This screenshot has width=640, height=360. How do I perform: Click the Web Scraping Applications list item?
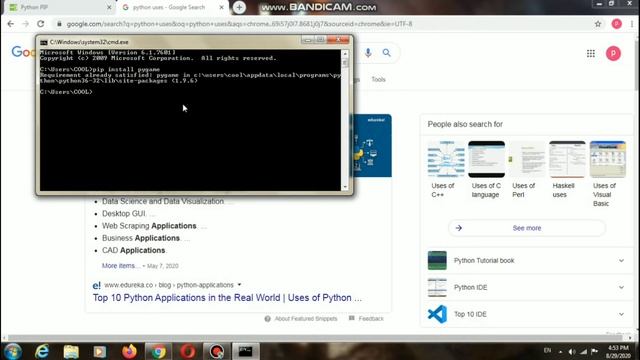pos(149,226)
